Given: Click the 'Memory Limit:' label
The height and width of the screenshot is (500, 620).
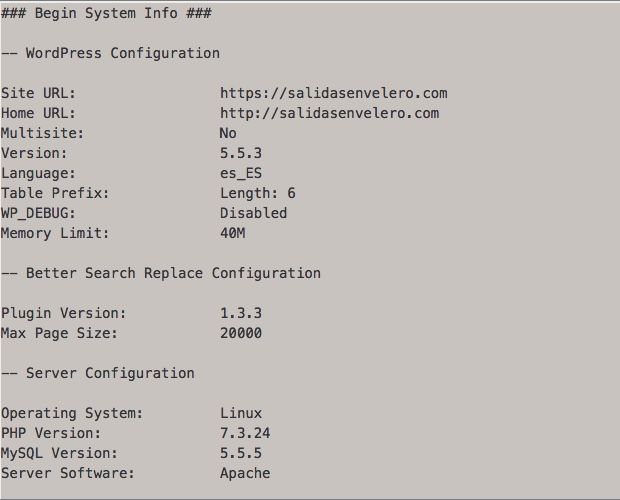Looking at the screenshot, I should 55,233.
